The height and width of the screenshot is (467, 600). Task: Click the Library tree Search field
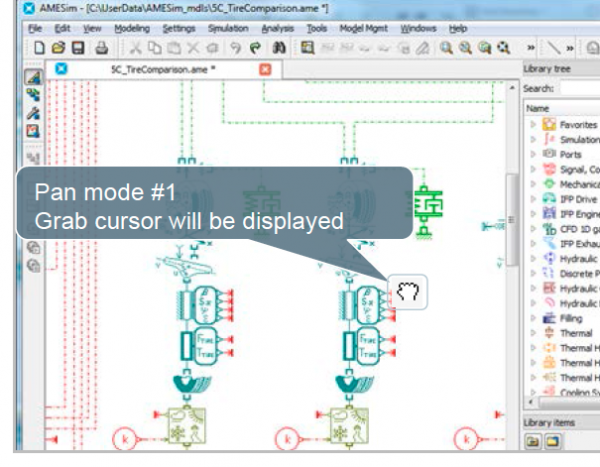coord(580,88)
